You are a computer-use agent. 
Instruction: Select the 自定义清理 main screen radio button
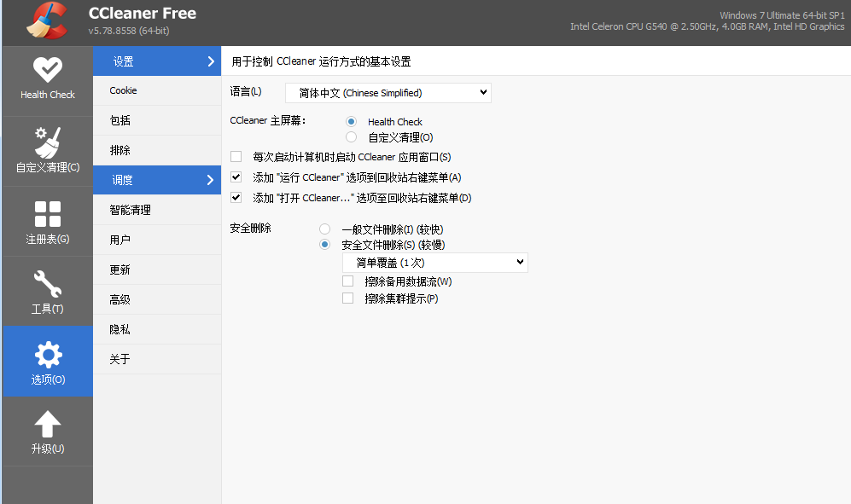[351, 137]
